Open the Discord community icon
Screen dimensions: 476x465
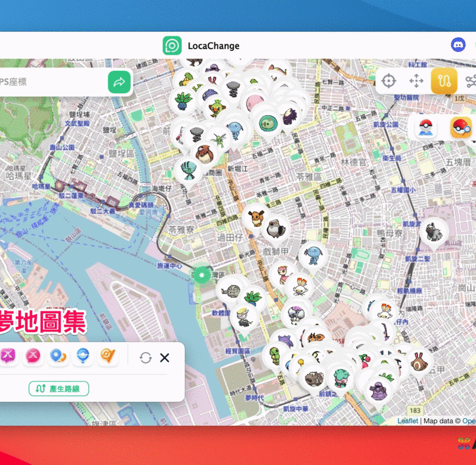(x=458, y=45)
